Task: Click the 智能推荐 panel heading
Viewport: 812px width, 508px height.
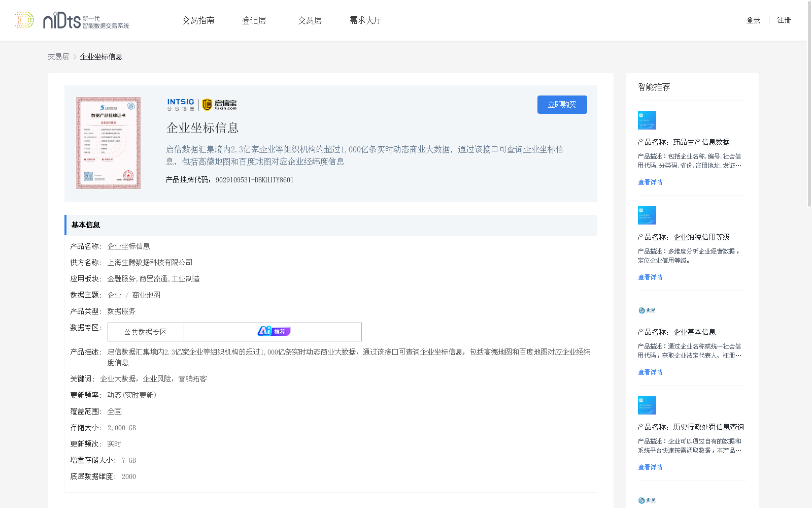Action: [x=654, y=87]
